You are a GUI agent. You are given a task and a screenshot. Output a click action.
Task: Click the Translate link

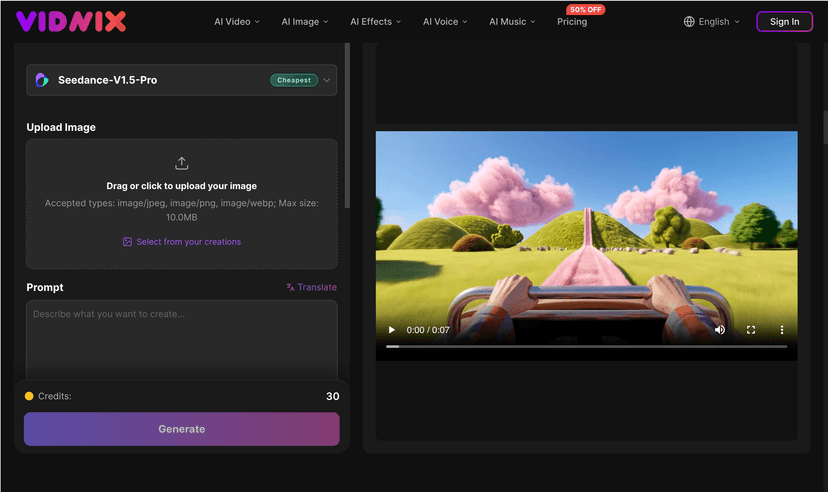(317, 287)
